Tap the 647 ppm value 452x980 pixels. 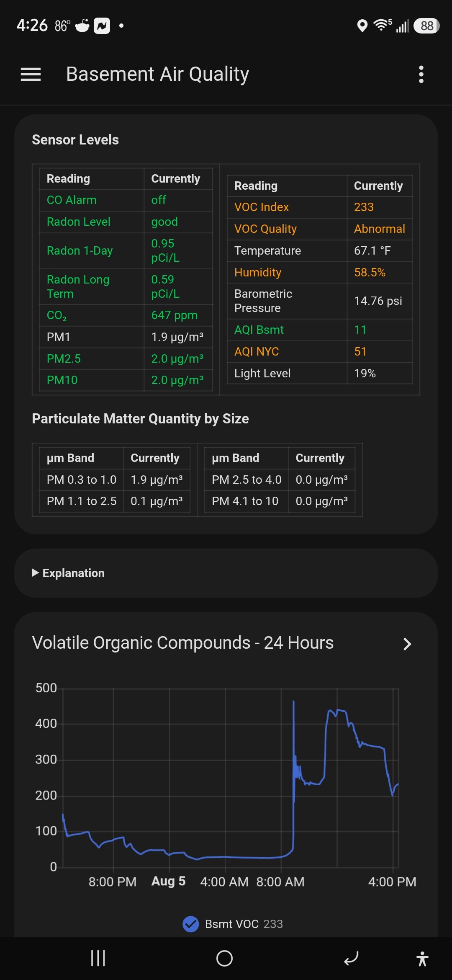(x=174, y=315)
